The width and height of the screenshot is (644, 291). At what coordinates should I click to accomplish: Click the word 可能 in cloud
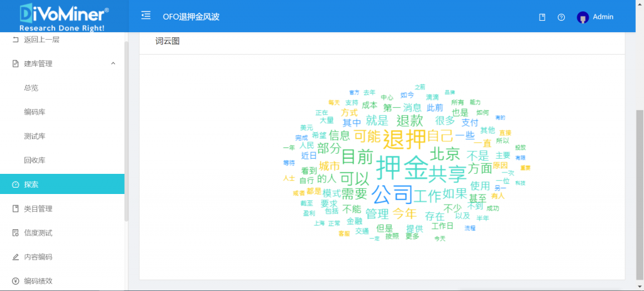point(369,136)
